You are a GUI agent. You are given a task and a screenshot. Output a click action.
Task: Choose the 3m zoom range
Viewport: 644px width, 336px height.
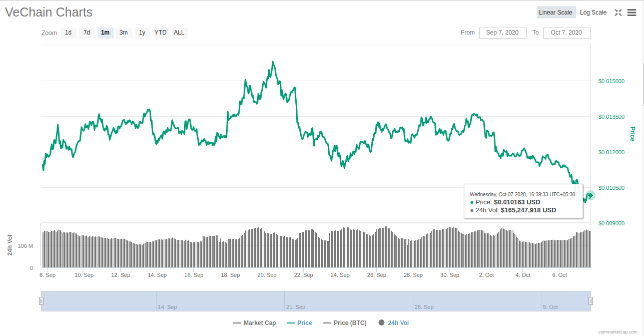tap(124, 33)
